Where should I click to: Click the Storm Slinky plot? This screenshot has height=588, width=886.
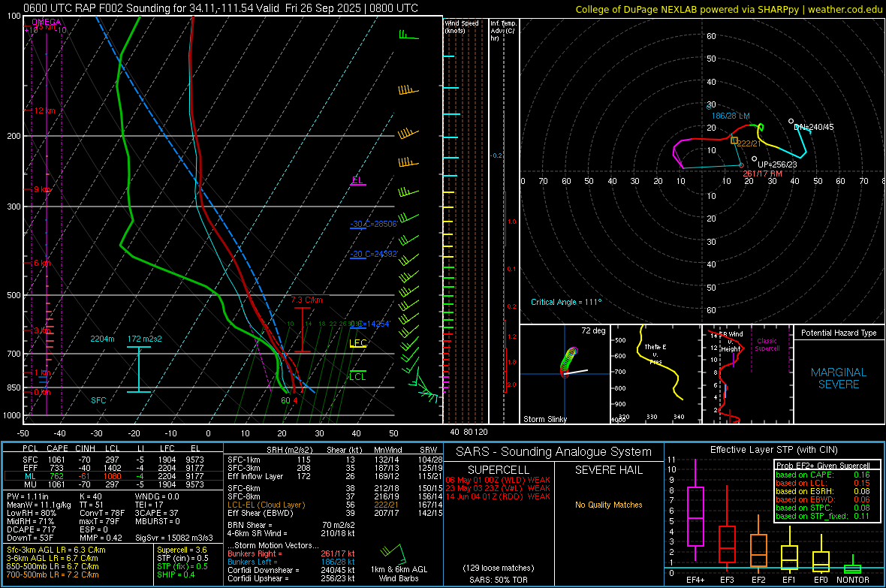[x=565, y=374]
